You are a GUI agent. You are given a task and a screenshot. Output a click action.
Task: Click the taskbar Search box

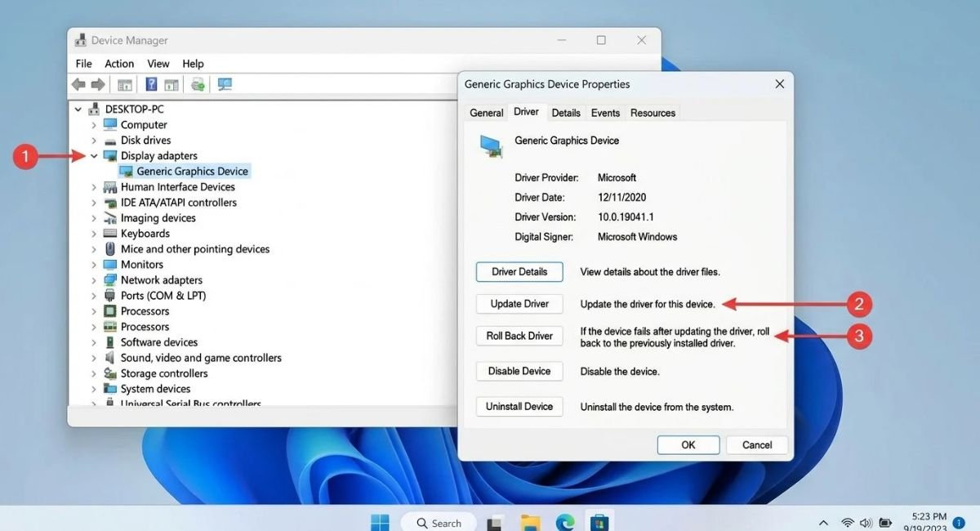pyautogui.click(x=437, y=523)
